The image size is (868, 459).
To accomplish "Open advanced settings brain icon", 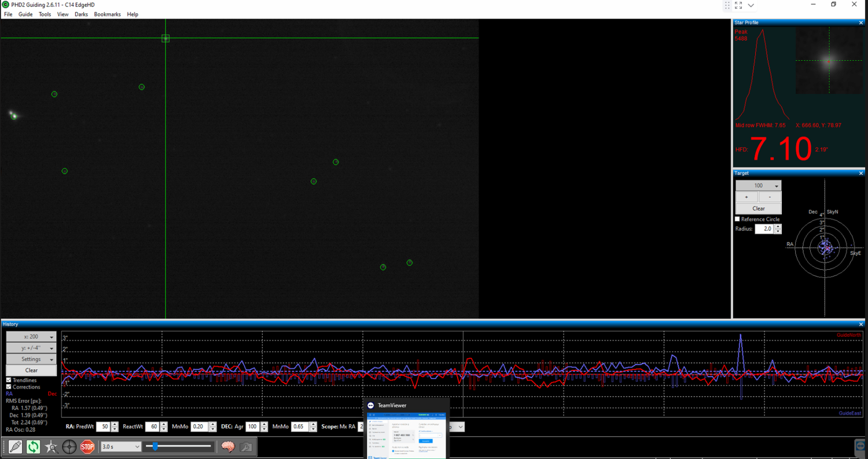I will point(227,447).
